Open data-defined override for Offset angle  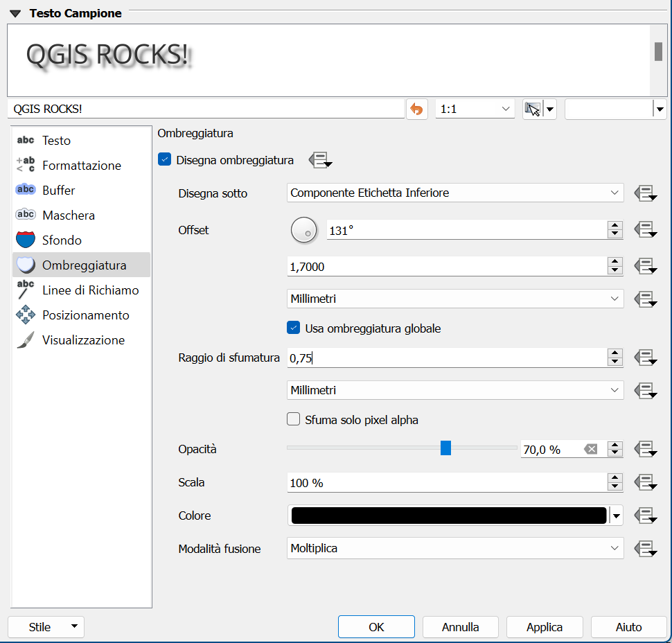tap(646, 230)
